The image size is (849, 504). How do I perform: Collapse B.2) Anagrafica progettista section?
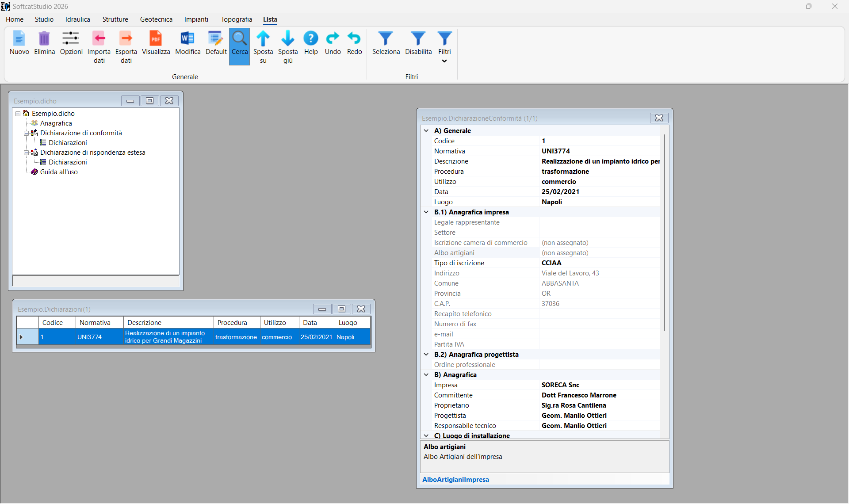point(426,355)
